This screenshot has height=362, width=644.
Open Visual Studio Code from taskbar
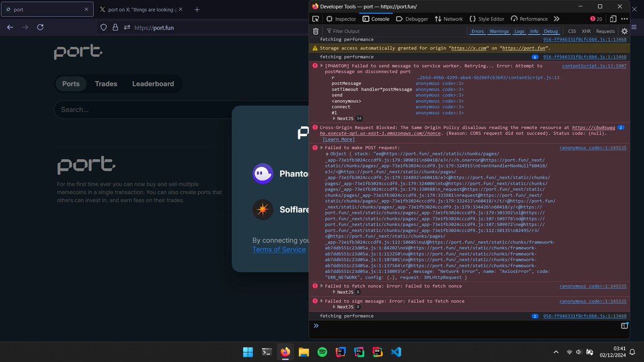click(396, 352)
